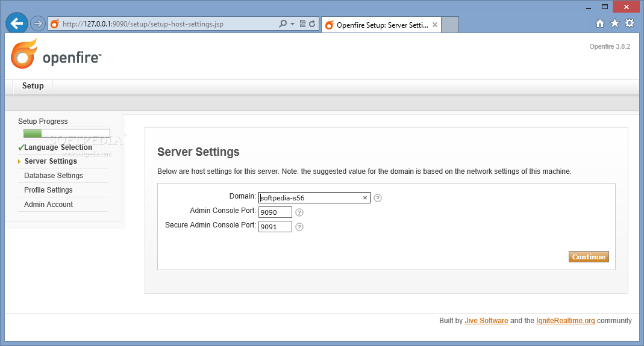The height and width of the screenshot is (346, 644).
Task: Click the Openfire 3.8.2 version text
Action: point(610,46)
